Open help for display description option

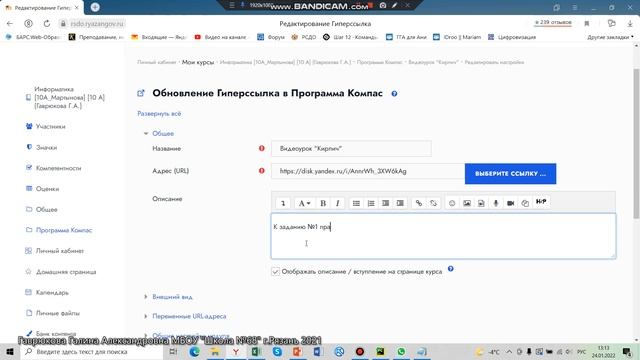451,269
